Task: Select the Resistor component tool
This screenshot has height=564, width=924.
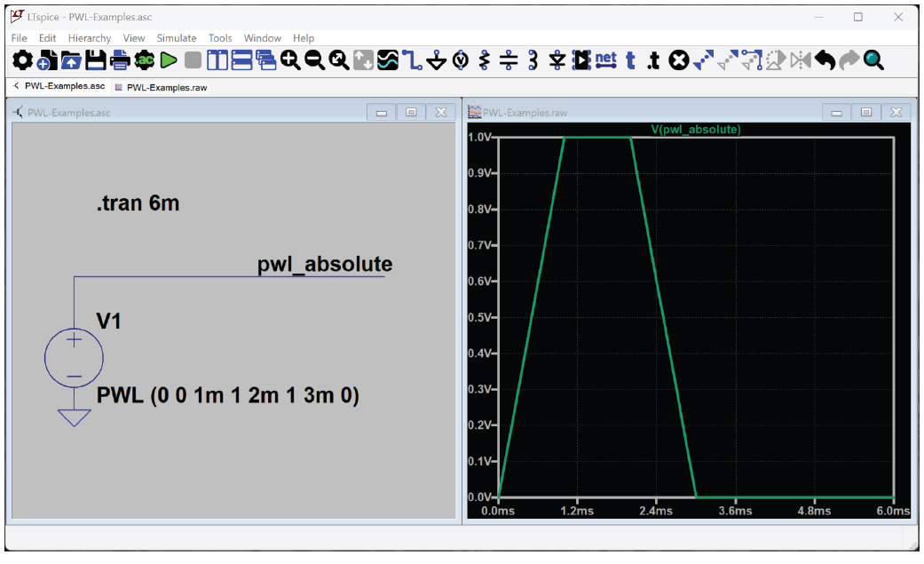Action: (x=485, y=60)
